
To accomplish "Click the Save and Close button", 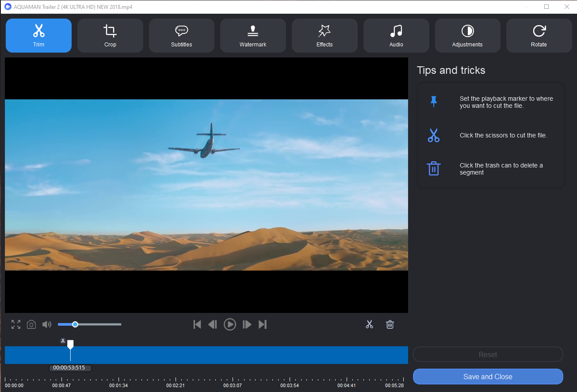I will click(x=488, y=377).
